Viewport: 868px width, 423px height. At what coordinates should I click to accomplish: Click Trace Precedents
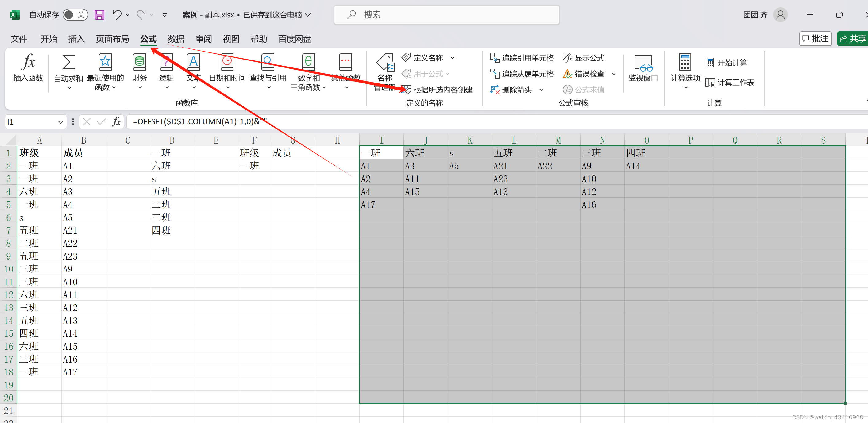(522, 58)
